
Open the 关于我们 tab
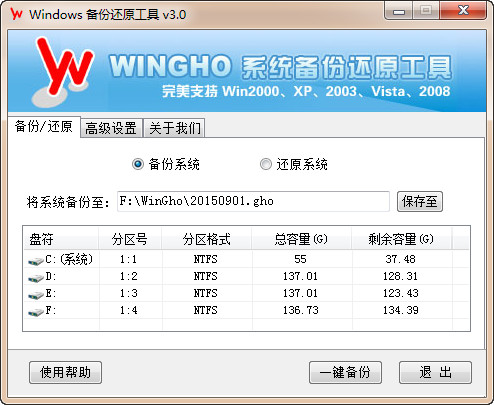[175, 128]
